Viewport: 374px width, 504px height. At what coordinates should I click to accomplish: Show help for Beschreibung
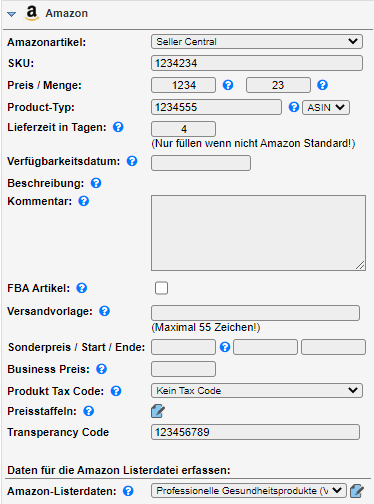tap(96, 183)
